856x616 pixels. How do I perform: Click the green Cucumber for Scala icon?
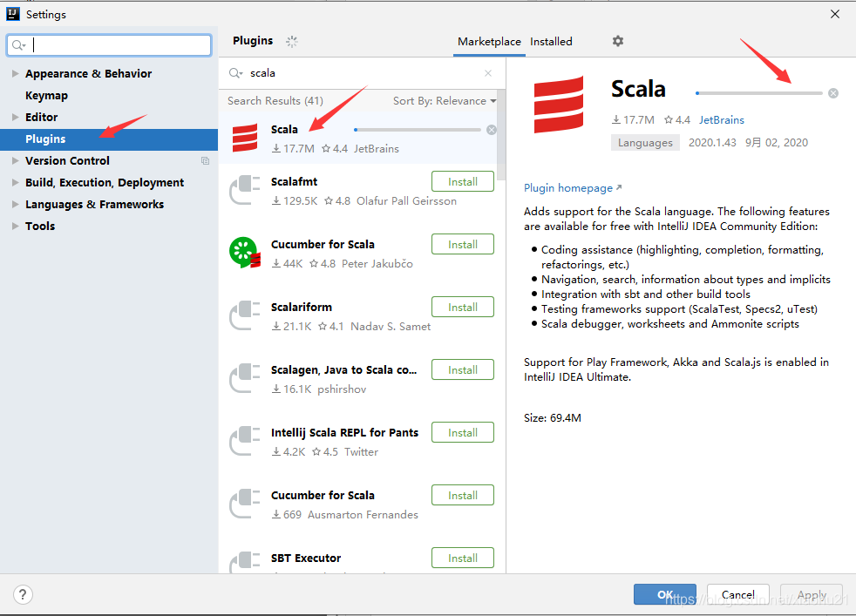(x=245, y=253)
